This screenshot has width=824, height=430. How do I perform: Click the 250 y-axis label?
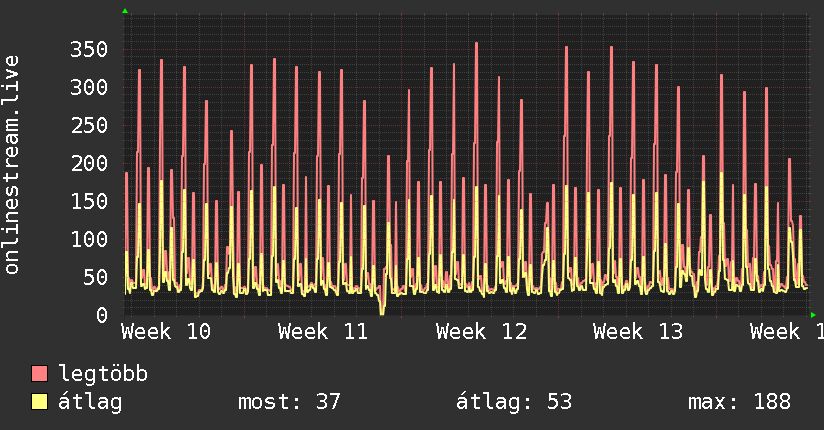[x=89, y=126]
